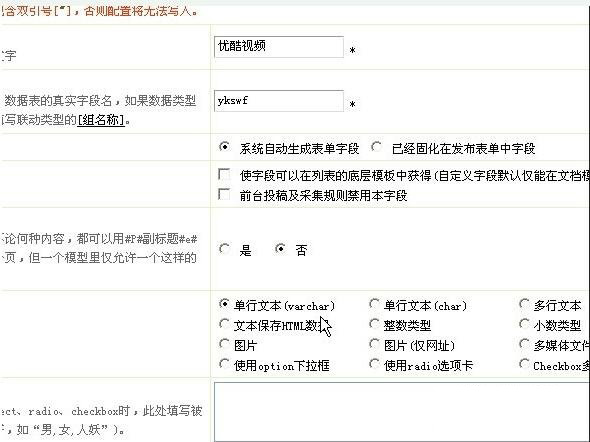
Task: Select 已经固化在发布表单中字段 radio option
Action: pyautogui.click(x=376, y=147)
